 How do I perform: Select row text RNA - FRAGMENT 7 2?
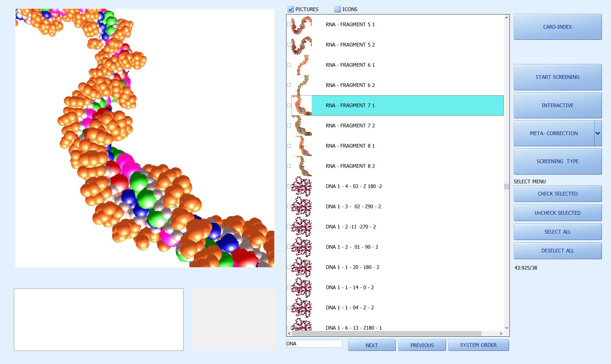(350, 126)
